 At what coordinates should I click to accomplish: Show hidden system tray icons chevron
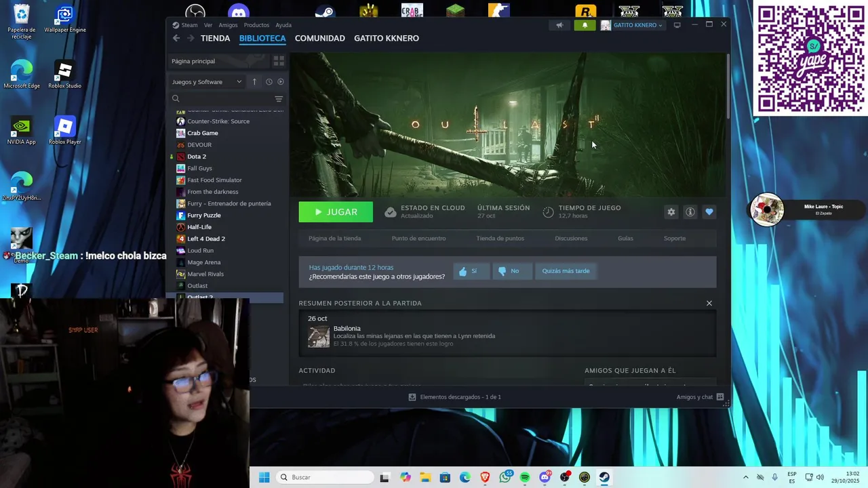coord(746,477)
